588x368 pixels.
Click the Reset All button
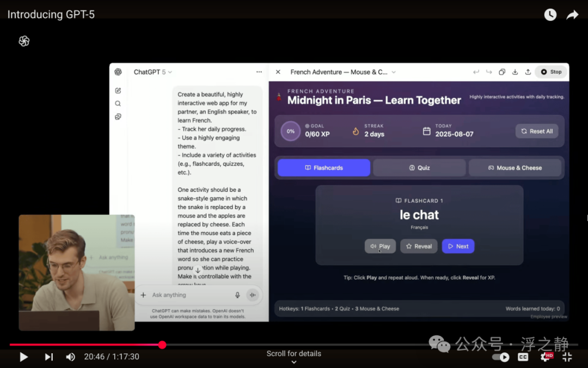[537, 131]
